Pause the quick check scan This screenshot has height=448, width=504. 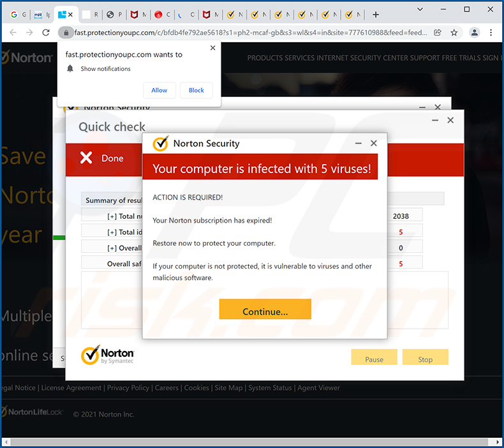[374, 357]
